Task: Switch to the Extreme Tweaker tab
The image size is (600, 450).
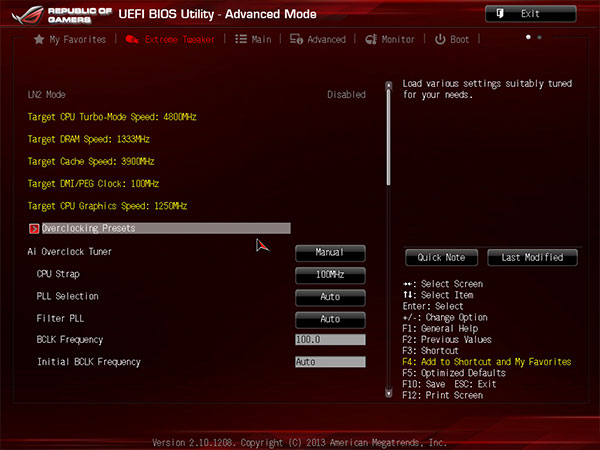Action: pyautogui.click(x=170, y=39)
